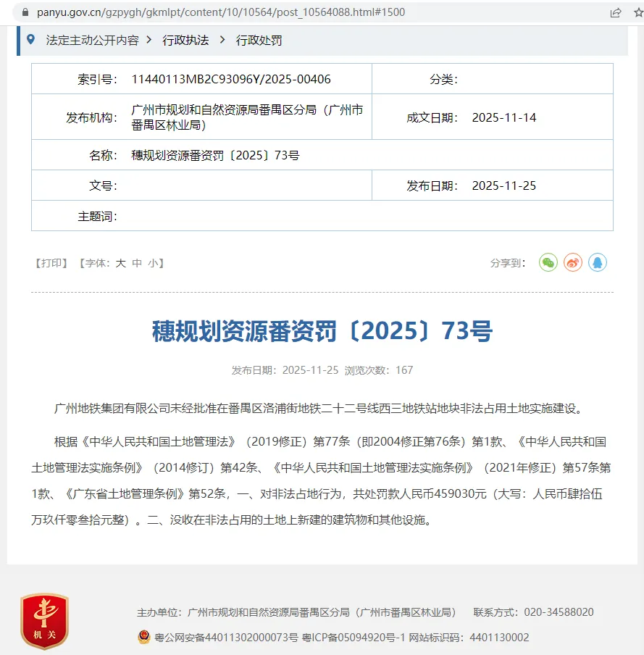The width and height of the screenshot is (644, 655).
Task: Click the lock icon in the address bar
Action: (25, 12)
